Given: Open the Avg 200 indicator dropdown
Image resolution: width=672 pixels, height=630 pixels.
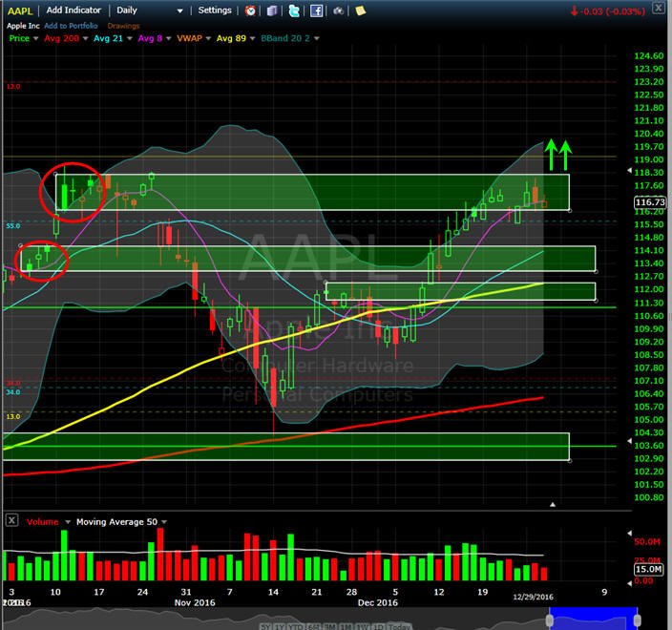Looking at the screenshot, I should (85, 38).
